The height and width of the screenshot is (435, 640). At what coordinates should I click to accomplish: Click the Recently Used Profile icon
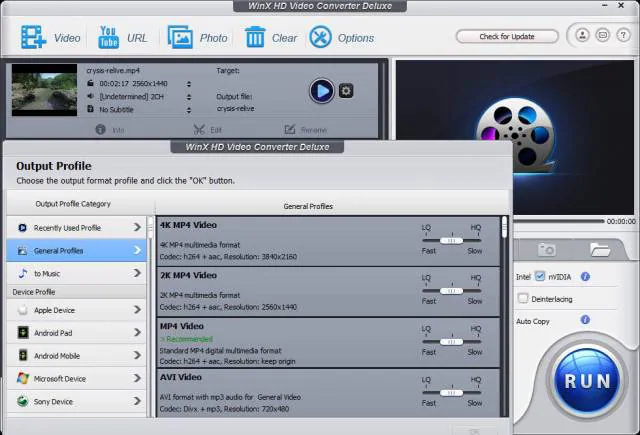click(22, 228)
